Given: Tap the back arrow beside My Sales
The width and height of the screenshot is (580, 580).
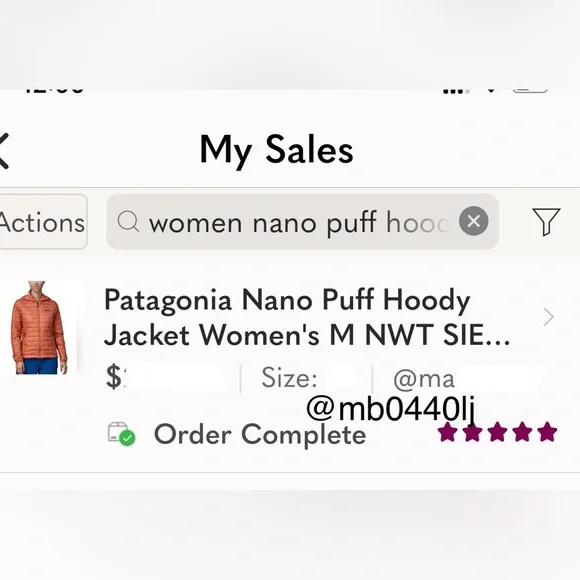Looking at the screenshot, I should 3,151.
